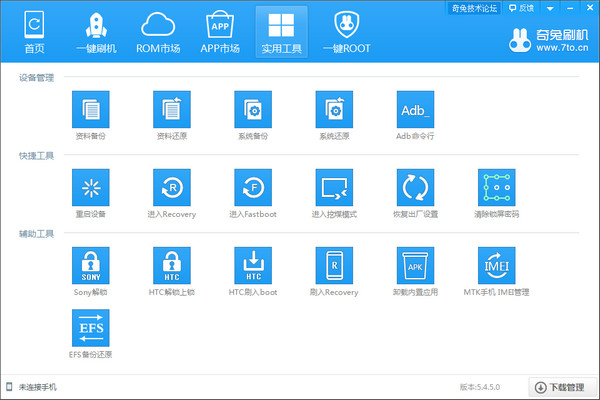Click 卸载内置应用 APK uninstall icon

click(415, 265)
